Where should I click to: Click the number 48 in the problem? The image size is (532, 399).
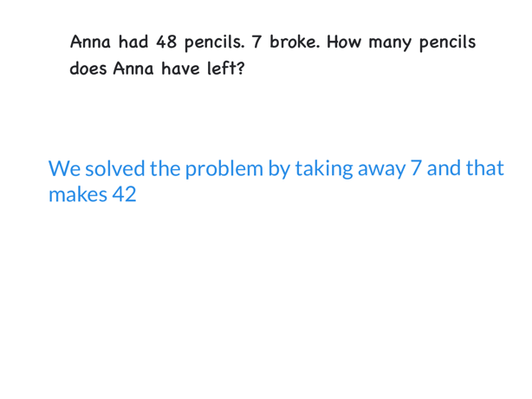(166, 43)
